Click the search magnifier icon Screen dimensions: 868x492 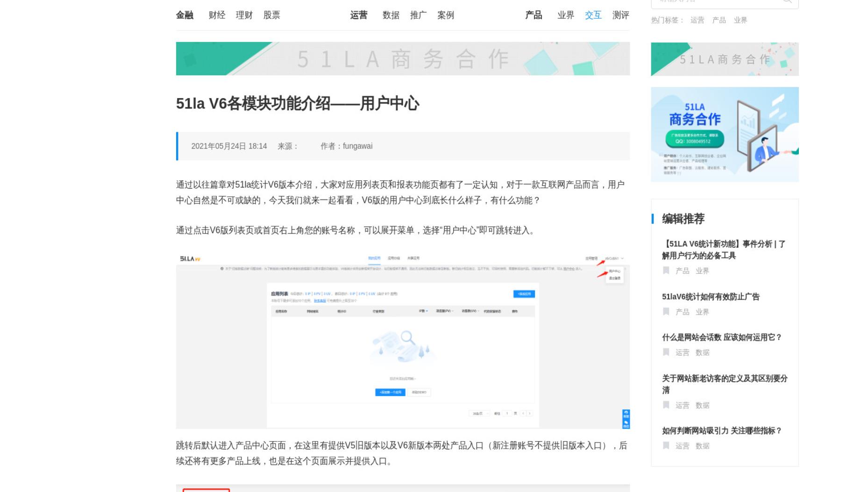pos(787,1)
